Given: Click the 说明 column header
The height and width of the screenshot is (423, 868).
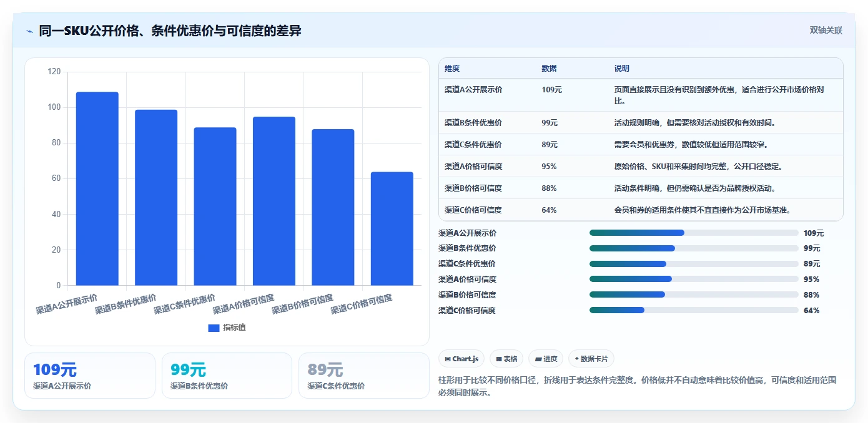Looking at the screenshot, I should 622,69.
